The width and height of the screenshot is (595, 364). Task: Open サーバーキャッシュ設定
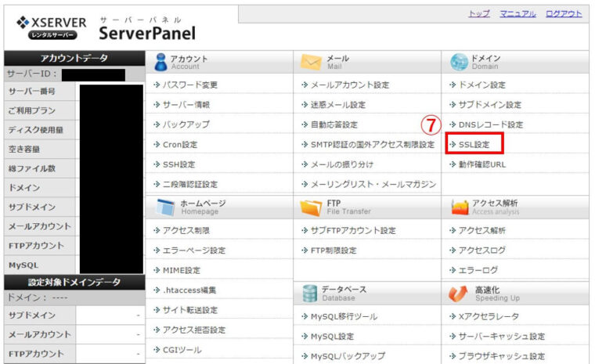coord(502,337)
